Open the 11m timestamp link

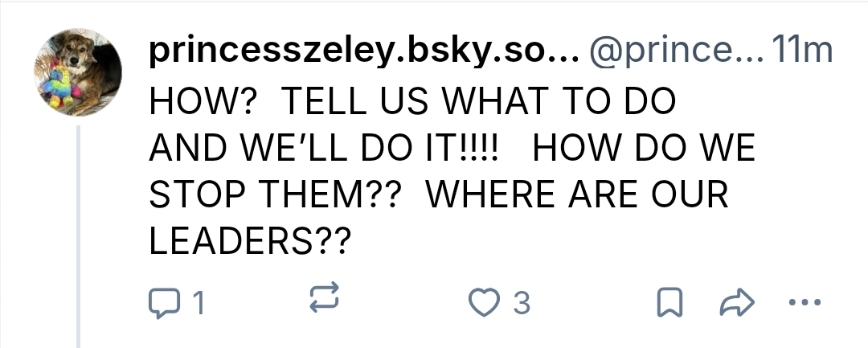click(800, 52)
